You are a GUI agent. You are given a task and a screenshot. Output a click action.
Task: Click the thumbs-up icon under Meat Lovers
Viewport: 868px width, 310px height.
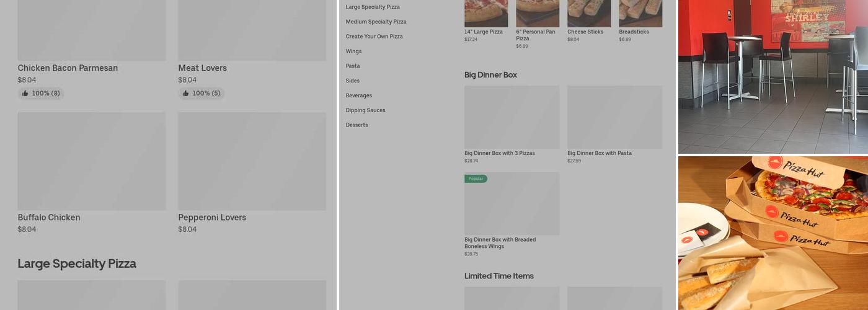click(x=186, y=94)
